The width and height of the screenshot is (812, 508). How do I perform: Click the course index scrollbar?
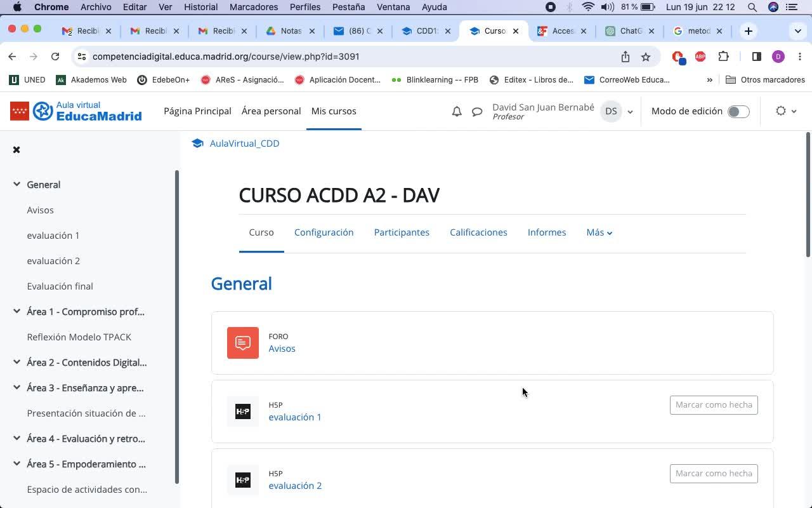[x=177, y=327]
